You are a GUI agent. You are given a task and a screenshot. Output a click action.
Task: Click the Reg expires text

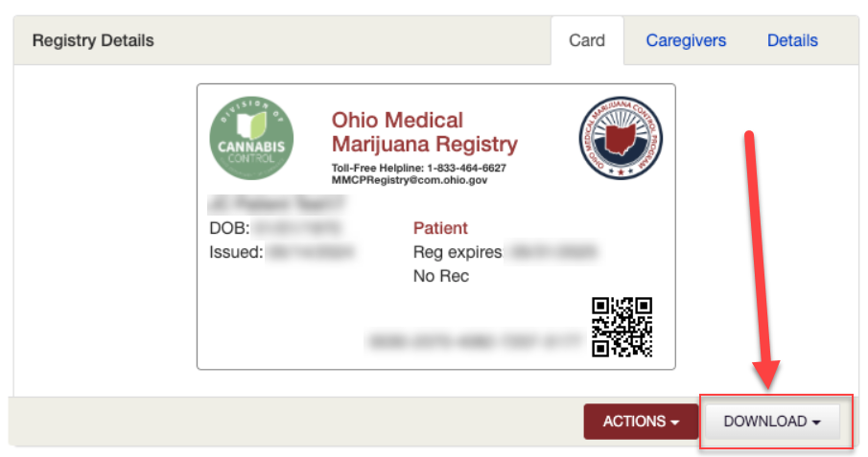[457, 252]
